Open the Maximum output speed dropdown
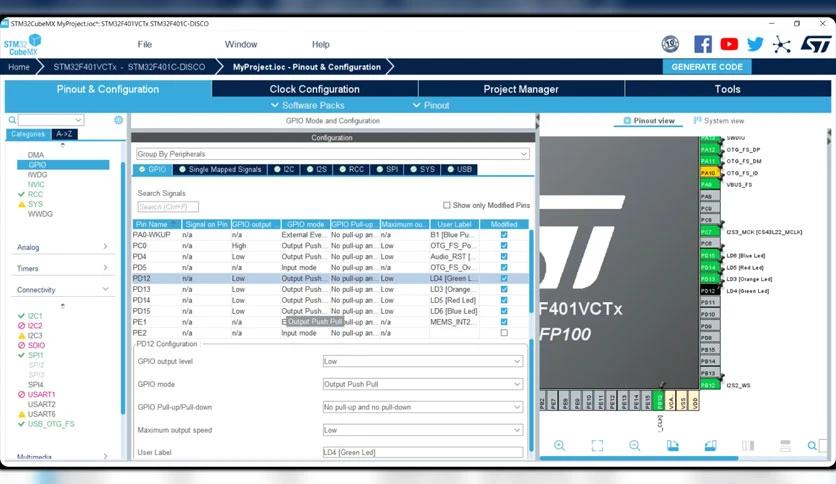 tap(423, 430)
